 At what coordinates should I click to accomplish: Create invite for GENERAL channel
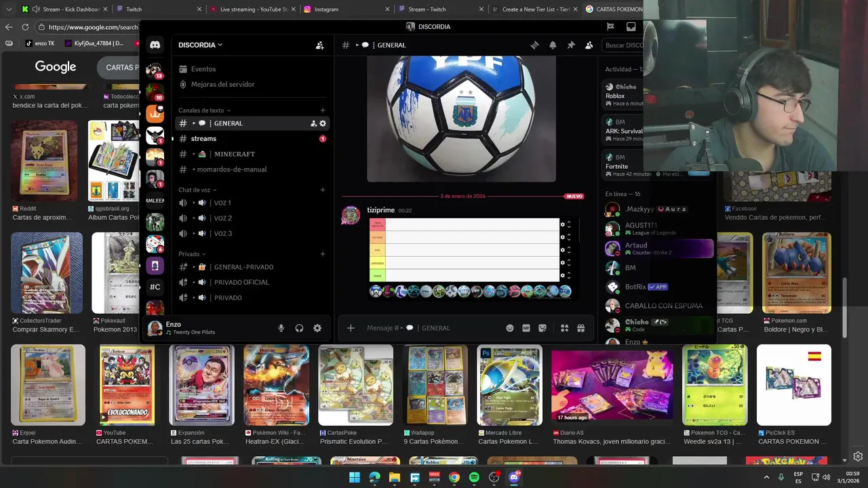coord(313,123)
